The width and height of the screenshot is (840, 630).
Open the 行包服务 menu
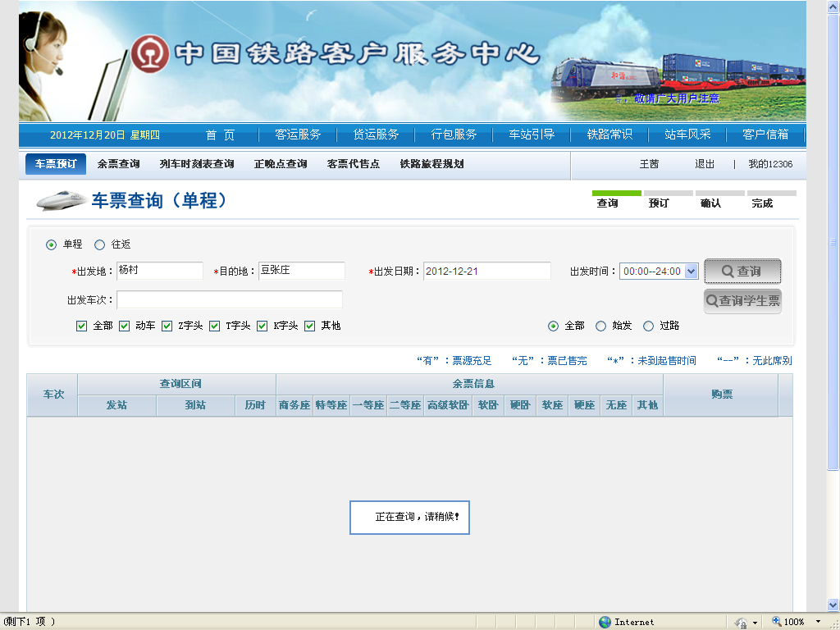point(454,135)
